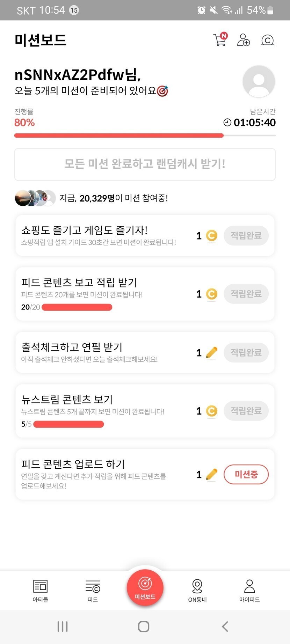The height and width of the screenshot is (644, 290).
Task: Open the ON동네 tab
Action: pos(197,590)
